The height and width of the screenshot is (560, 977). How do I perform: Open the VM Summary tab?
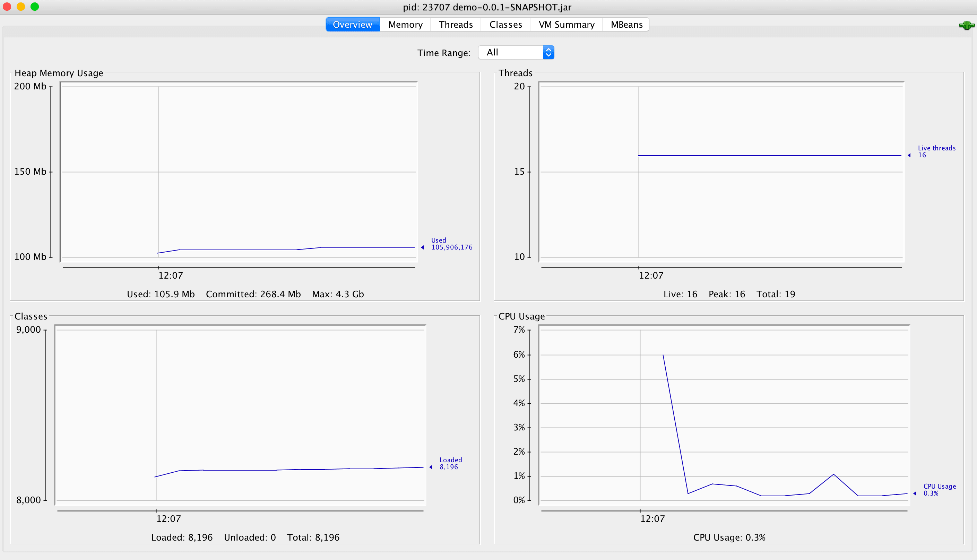pyautogui.click(x=567, y=25)
